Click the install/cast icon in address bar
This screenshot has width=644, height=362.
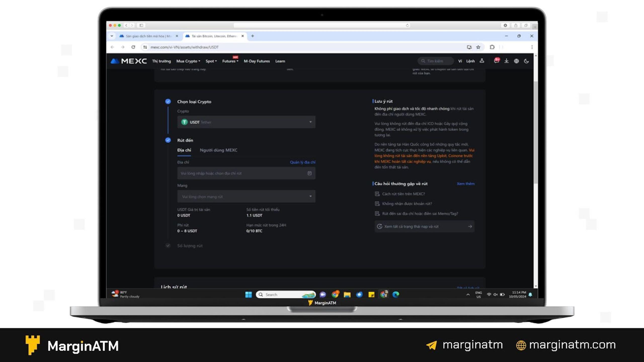coord(469,47)
